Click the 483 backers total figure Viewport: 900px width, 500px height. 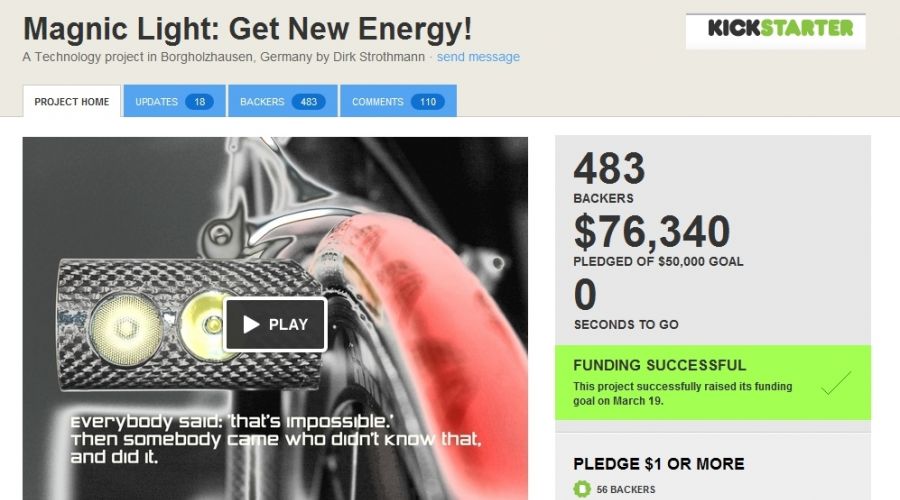pos(609,168)
